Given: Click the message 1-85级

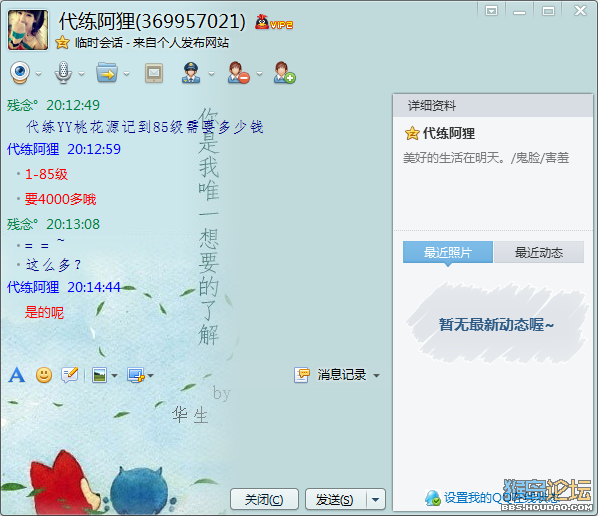Looking at the screenshot, I should tap(46, 174).
